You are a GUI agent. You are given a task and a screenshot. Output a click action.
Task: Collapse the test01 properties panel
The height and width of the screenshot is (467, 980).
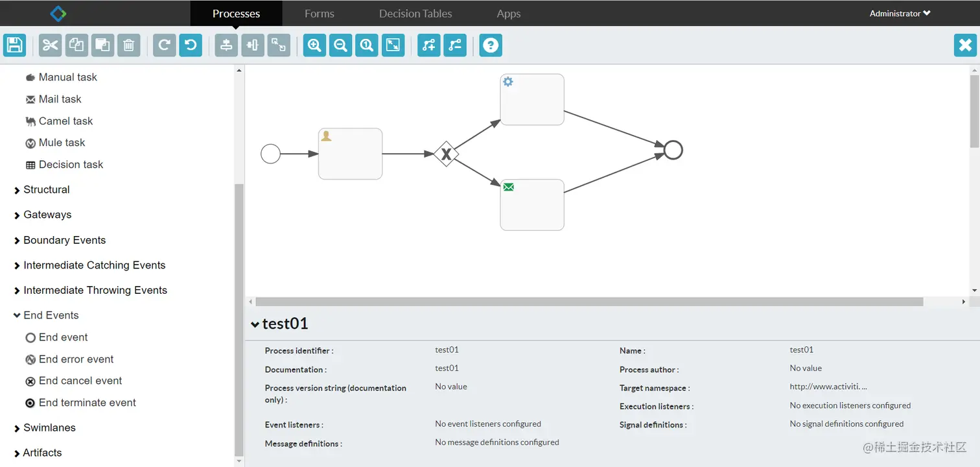click(280, 323)
